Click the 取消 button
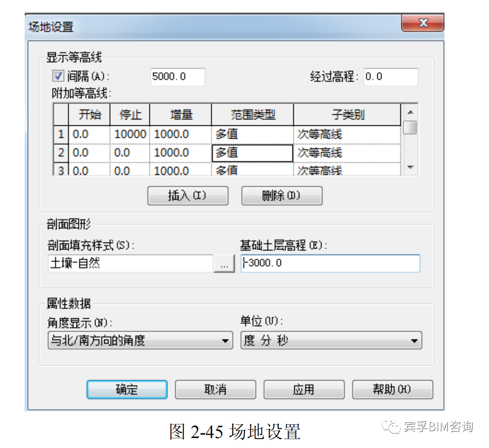Viewport: 489px width, 448px height. (216, 390)
